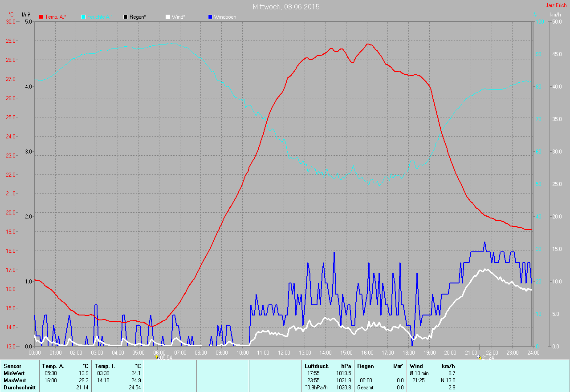Select the Temp. A. column header

53,366
